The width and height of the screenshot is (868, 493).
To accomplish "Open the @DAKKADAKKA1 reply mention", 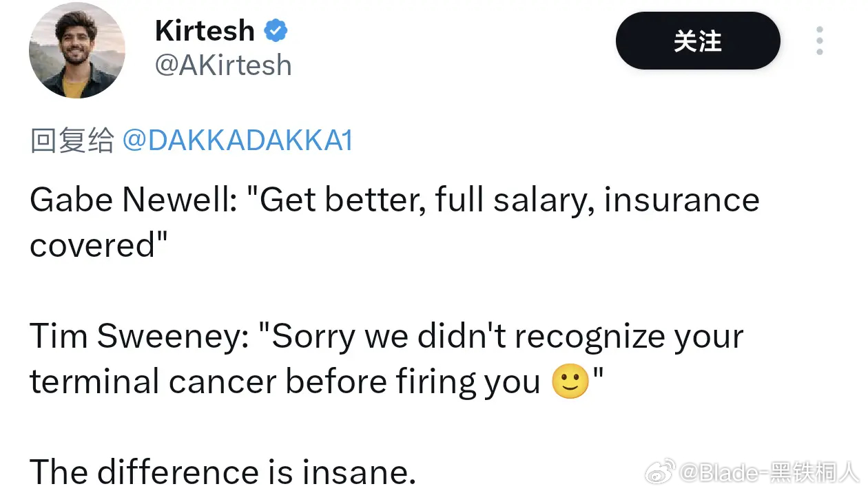I will (x=237, y=140).
